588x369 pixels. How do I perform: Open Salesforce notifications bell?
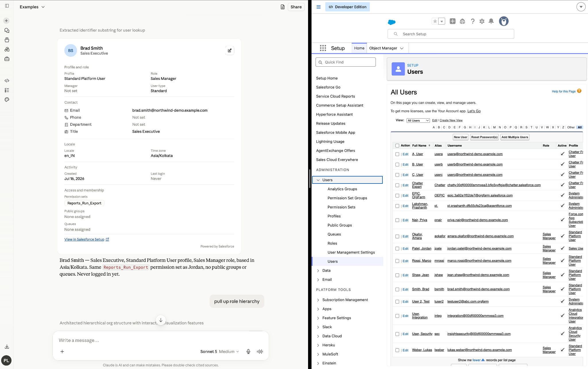[491, 21]
